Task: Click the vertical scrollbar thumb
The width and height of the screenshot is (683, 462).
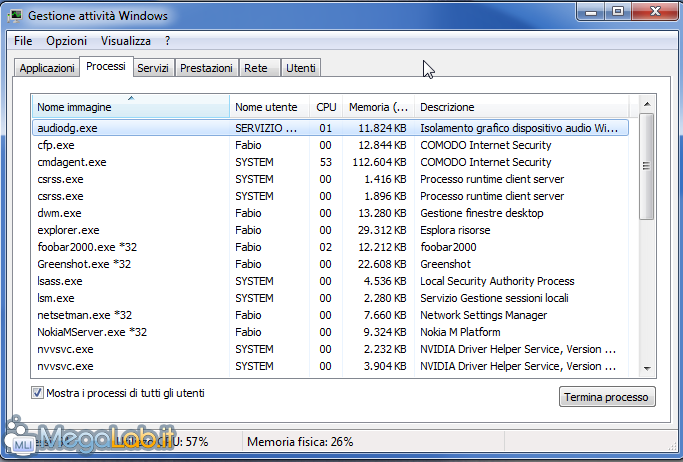Action: tap(647, 166)
